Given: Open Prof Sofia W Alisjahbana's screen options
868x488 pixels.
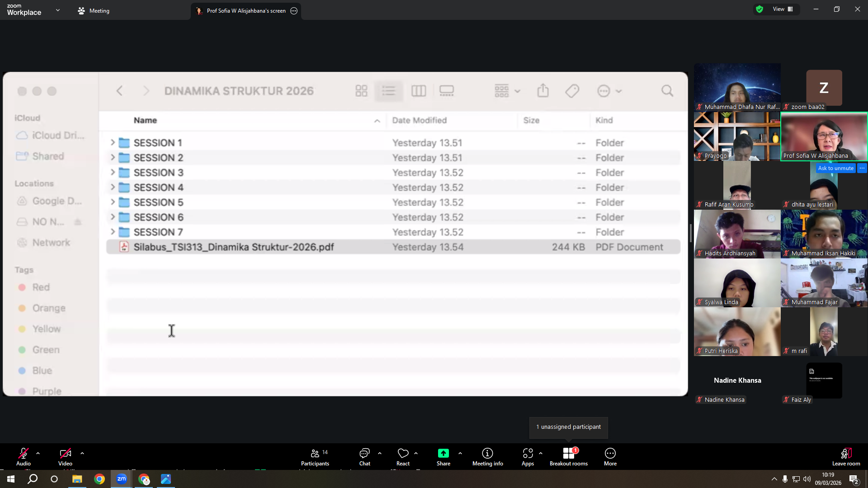Looking at the screenshot, I should pos(294,11).
